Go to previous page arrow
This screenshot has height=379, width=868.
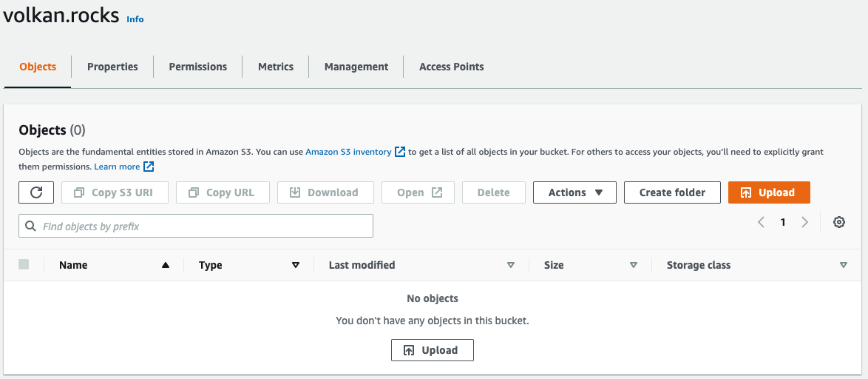pyautogui.click(x=761, y=222)
